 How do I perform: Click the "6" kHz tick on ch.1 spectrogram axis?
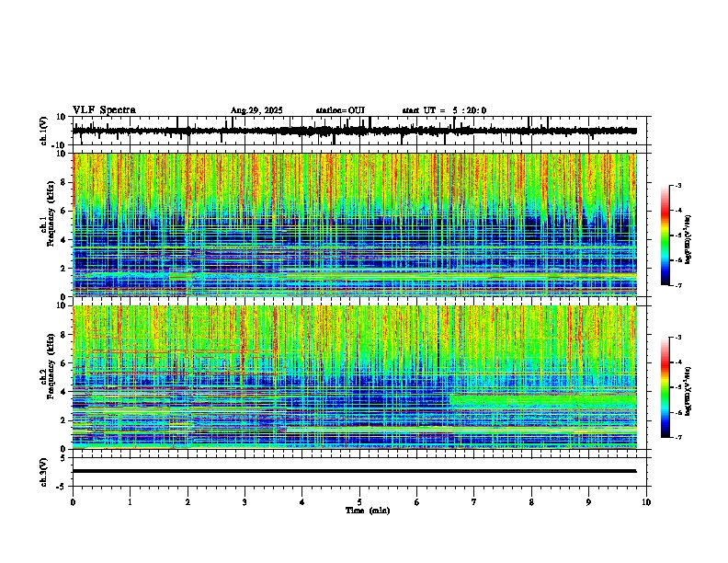pyautogui.click(x=64, y=211)
